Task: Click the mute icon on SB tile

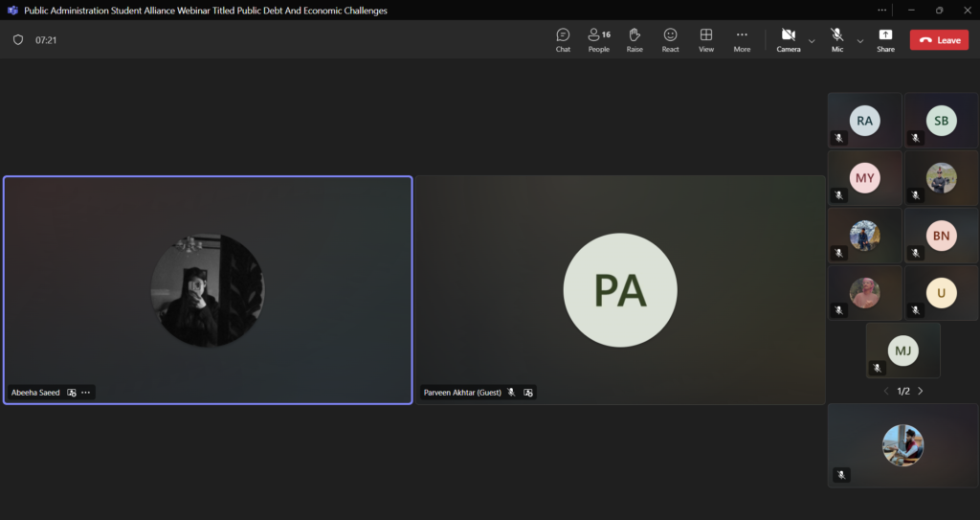Action: 916,138
